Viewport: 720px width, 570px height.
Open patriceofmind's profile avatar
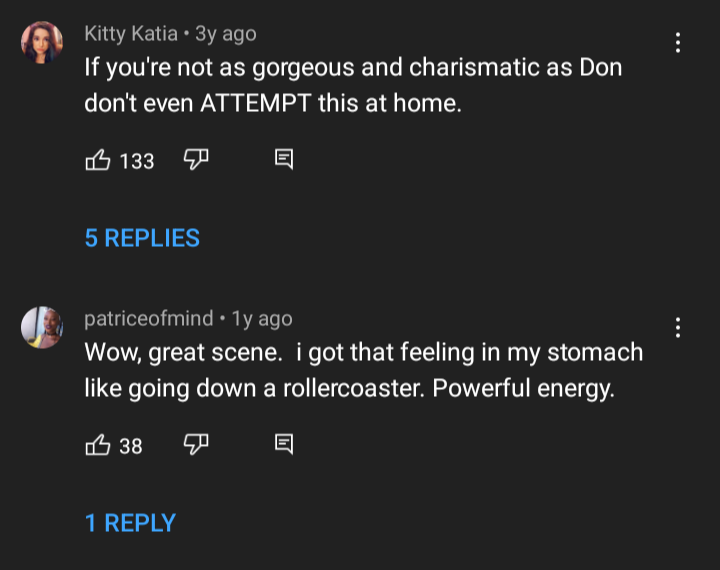click(42, 327)
